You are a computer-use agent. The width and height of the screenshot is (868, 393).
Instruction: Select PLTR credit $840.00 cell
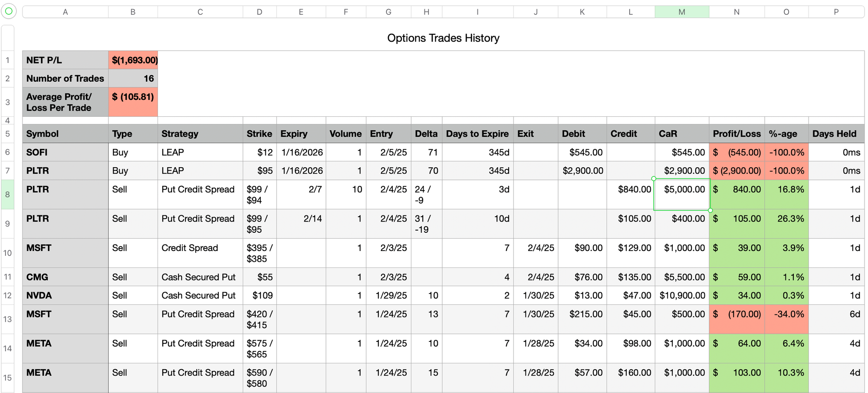click(631, 195)
